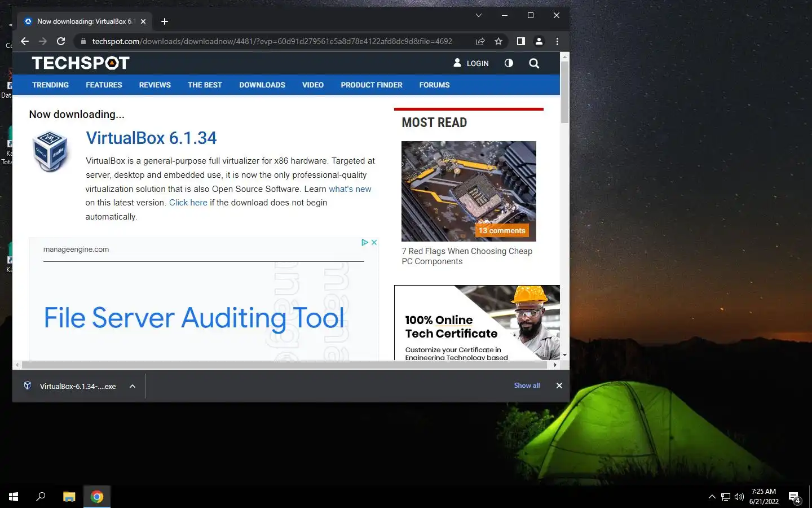Click 'Show all' downloads link
Screen dimensions: 812x508
(527, 386)
